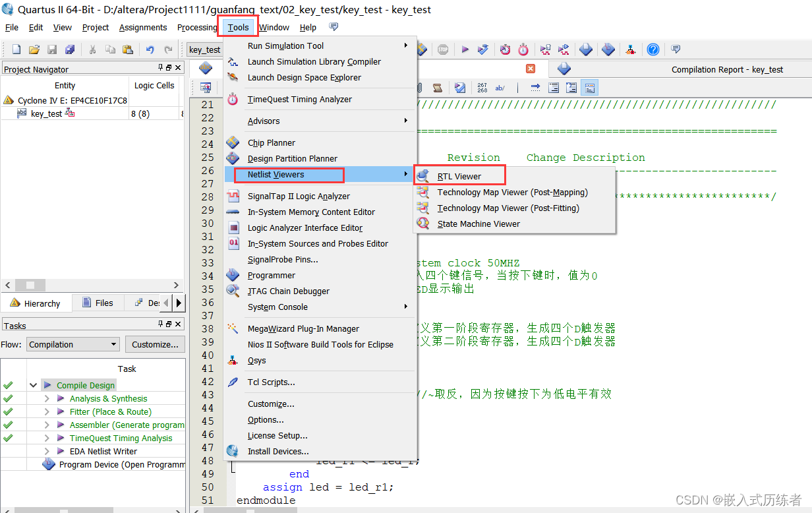
Task: Start compilation with purple play icon
Action: 465,49
